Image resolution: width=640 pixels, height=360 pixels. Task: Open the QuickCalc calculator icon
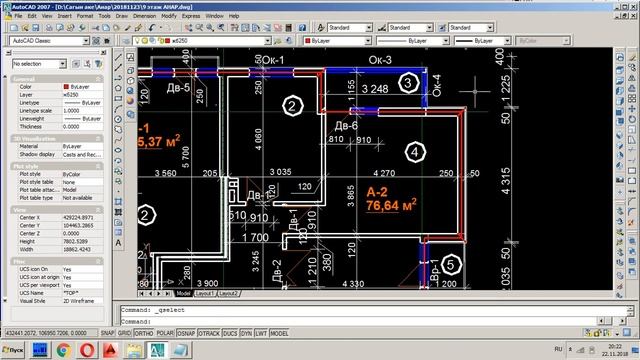pos(289,28)
